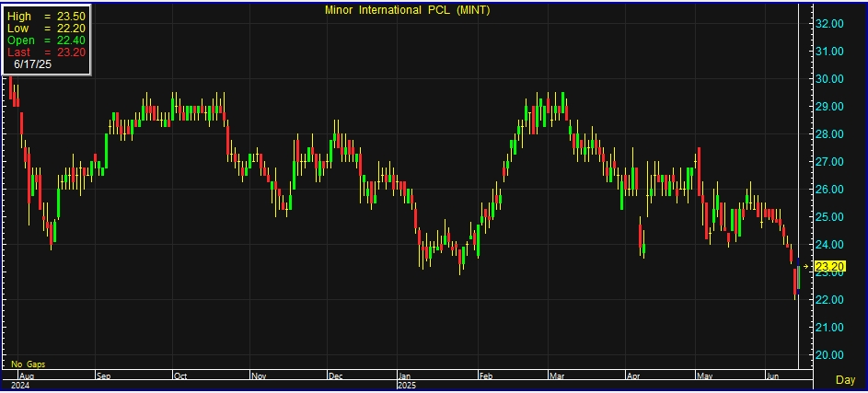Click the yellow 23.20 last price tag
This screenshot has height=393, width=868.
(x=831, y=268)
